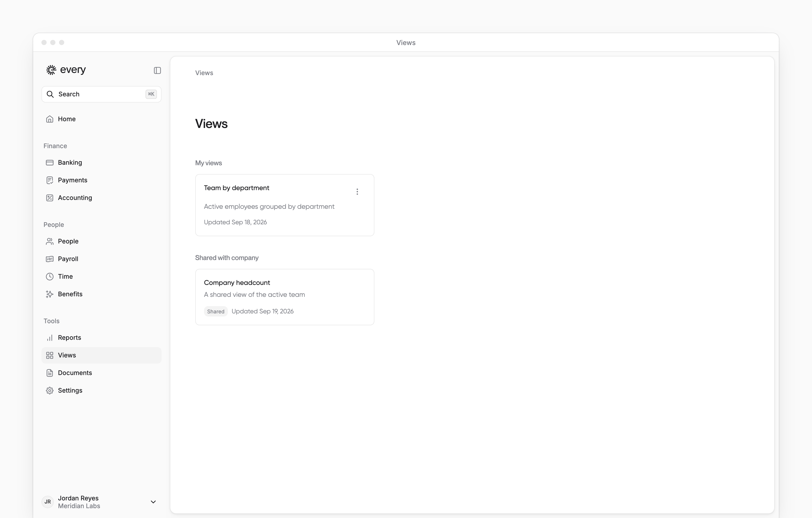Screen dimensions: 812x518
Task: Click the Payroll banknote icon
Action: point(49,259)
